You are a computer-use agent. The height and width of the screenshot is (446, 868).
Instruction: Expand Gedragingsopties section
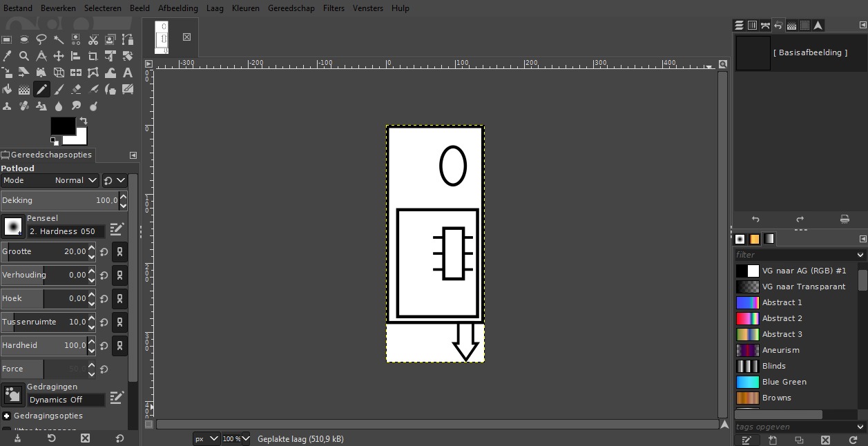6,416
